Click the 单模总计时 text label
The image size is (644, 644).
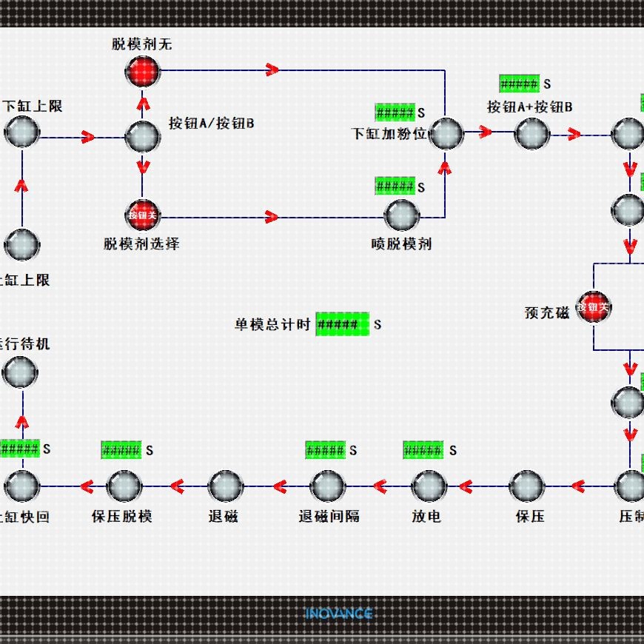coord(272,324)
